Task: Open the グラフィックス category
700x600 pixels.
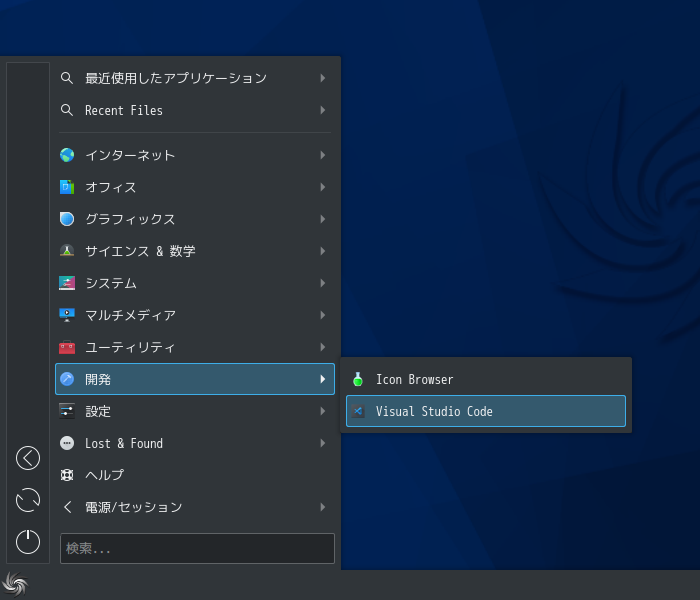Action: pyautogui.click(x=195, y=219)
